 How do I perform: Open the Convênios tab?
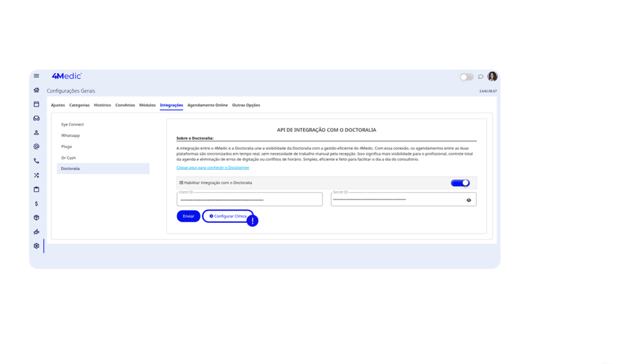pos(125,105)
